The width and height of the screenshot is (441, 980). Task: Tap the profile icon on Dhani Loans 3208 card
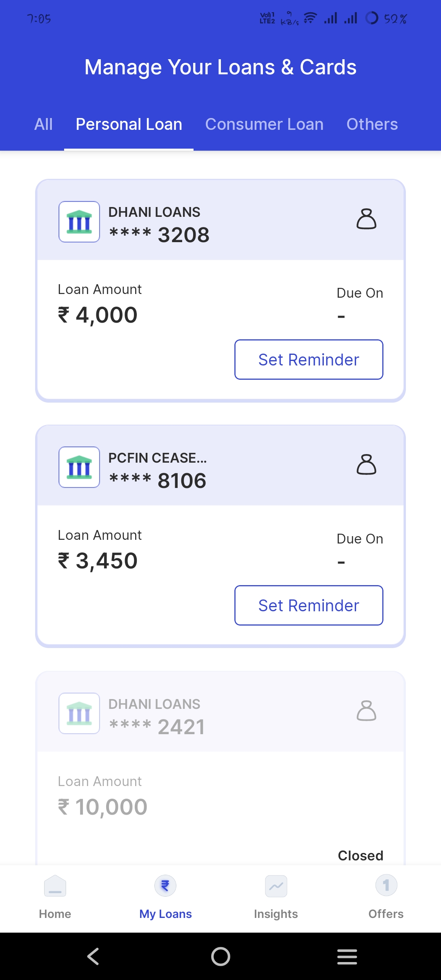[x=366, y=219]
